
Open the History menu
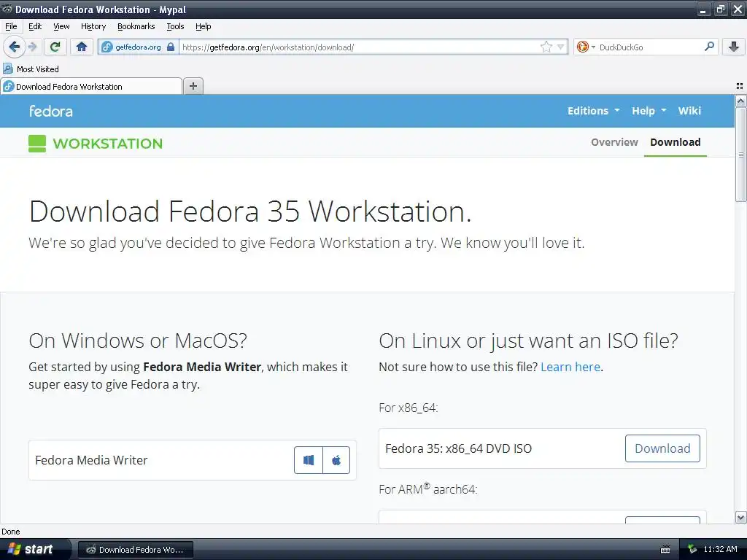93,26
